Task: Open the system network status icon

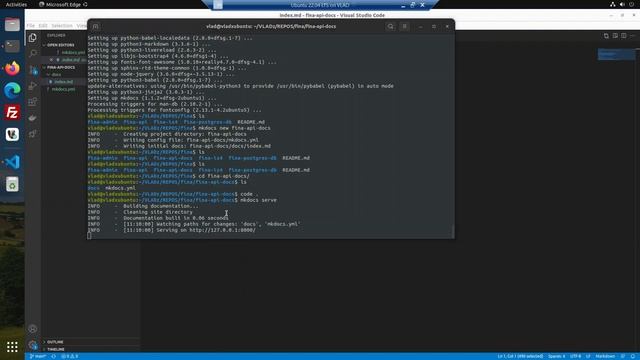Action: pyautogui.click(x=613, y=4)
